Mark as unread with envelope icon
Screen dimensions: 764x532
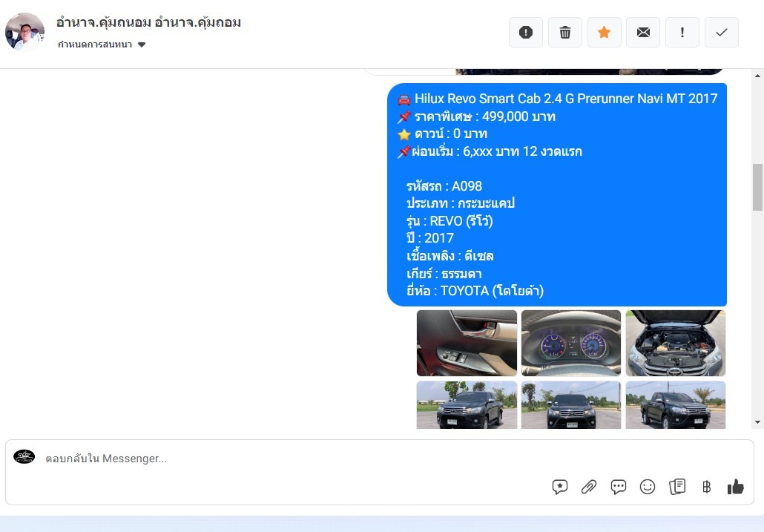point(643,33)
